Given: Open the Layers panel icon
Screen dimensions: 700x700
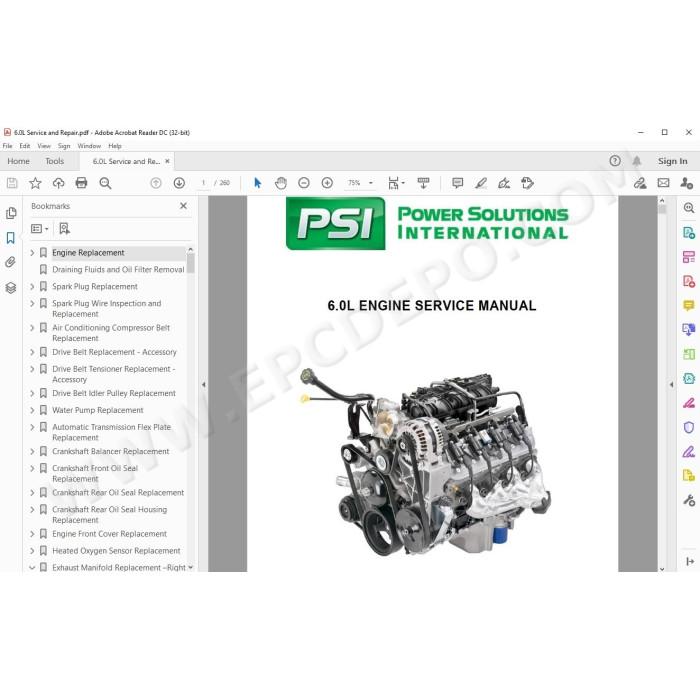Looking at the screenshot, I should pos(11,288).
